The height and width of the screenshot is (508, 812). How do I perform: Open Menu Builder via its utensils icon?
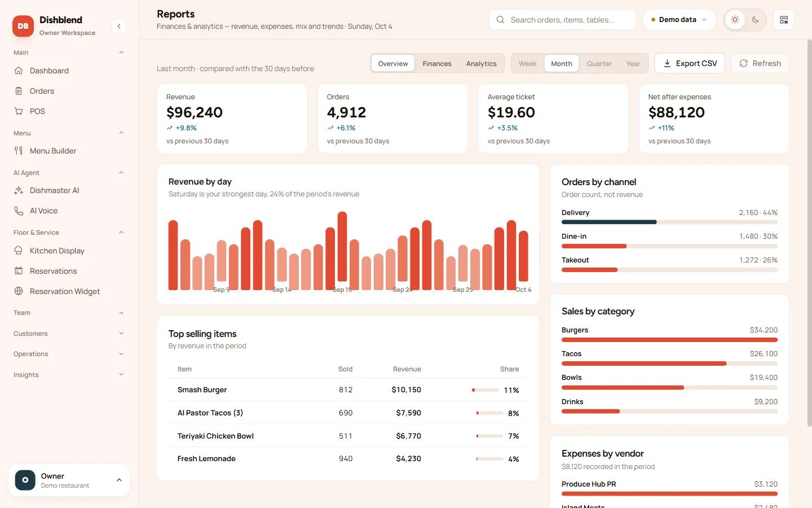pos(19,151)
